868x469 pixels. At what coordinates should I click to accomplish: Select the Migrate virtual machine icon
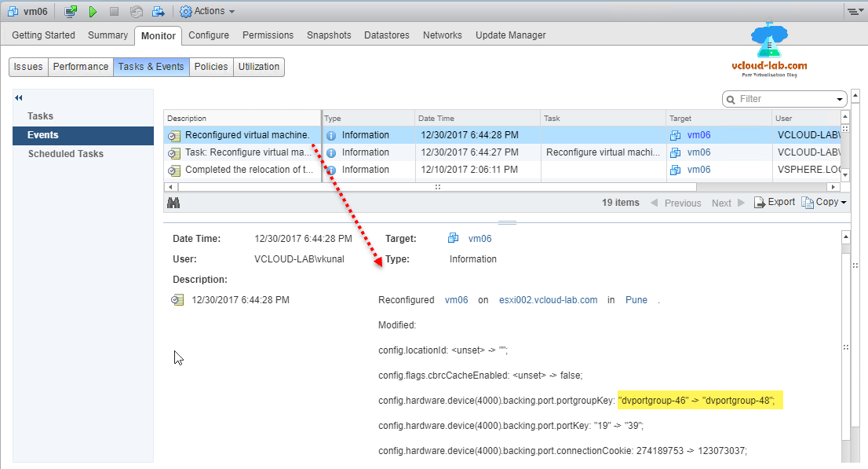point(158,10)
